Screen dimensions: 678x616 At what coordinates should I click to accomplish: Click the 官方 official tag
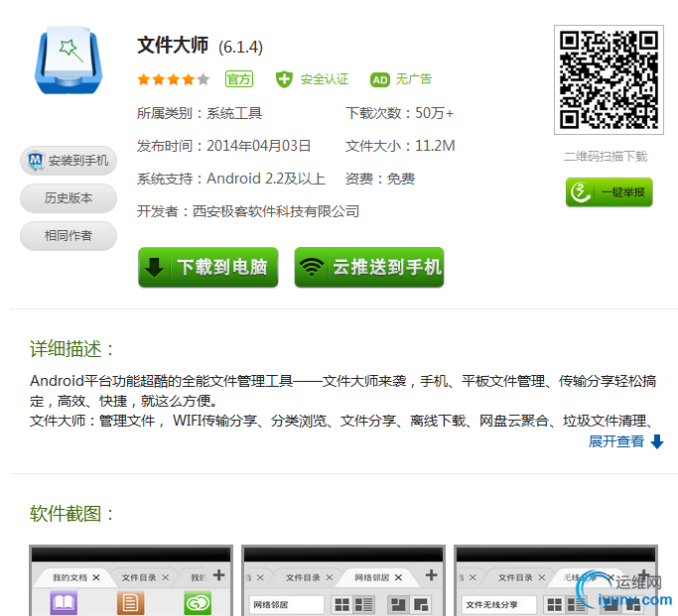pos(239,79)
